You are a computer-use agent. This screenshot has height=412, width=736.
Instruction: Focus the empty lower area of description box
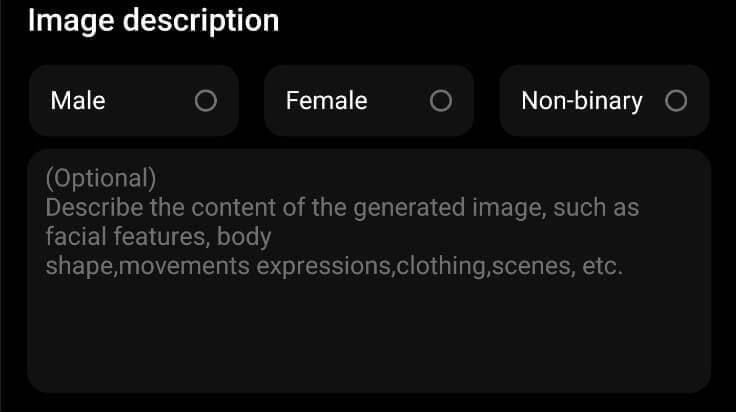pyautogui.click(x=368, y=340)
